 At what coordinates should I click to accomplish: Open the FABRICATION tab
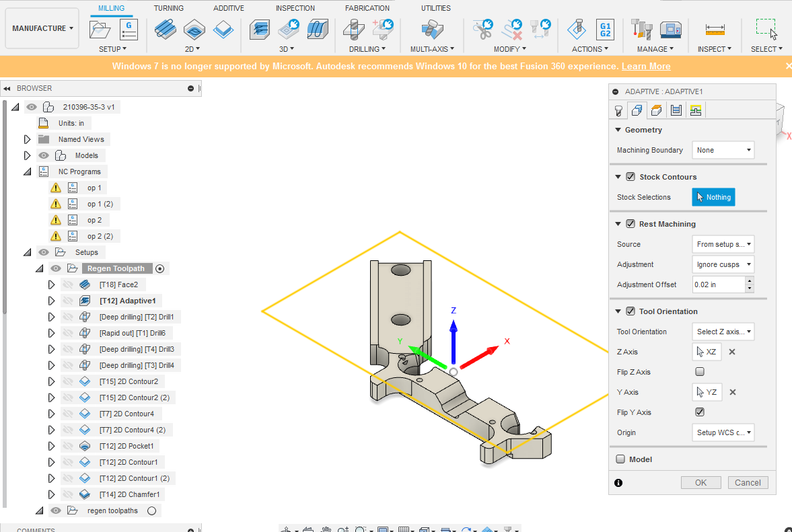pyautogui.click(x=367, y=8)
